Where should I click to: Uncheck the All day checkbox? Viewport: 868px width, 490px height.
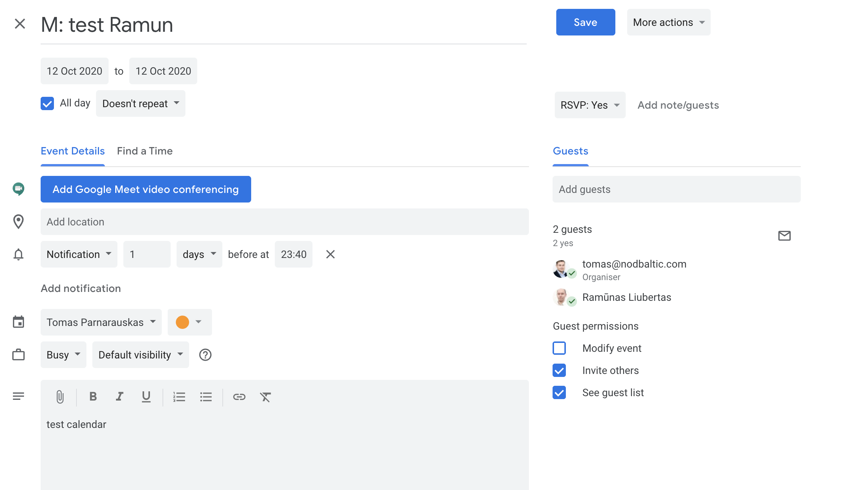tap(47, 103)
